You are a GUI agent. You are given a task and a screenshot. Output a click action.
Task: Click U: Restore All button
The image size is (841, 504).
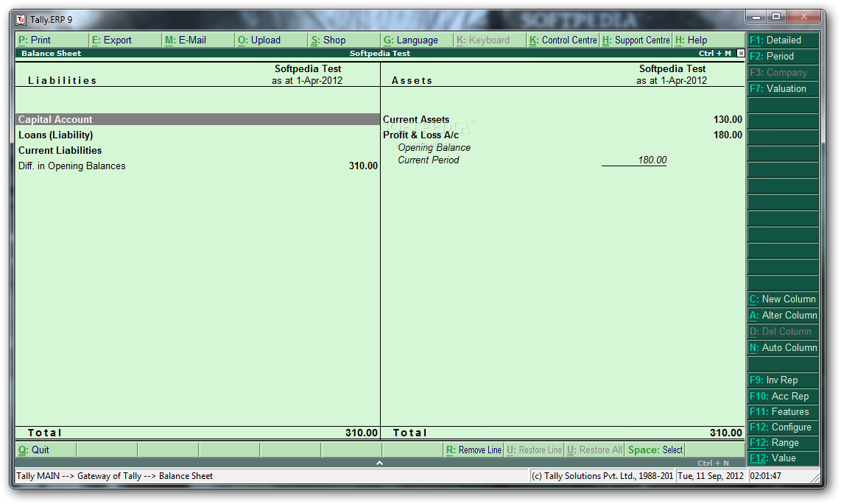[594, 450]
